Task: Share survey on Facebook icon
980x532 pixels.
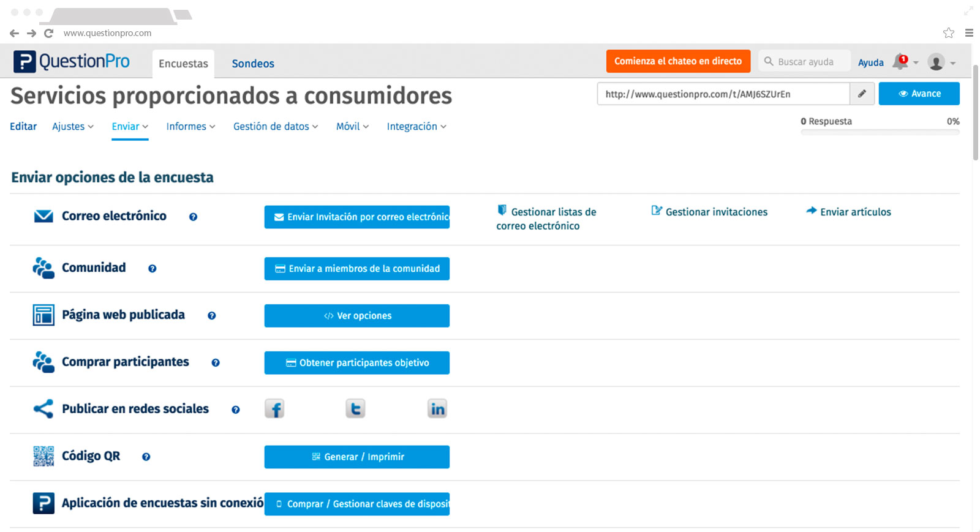Action: pyautogui.click(x=274, y=409)
